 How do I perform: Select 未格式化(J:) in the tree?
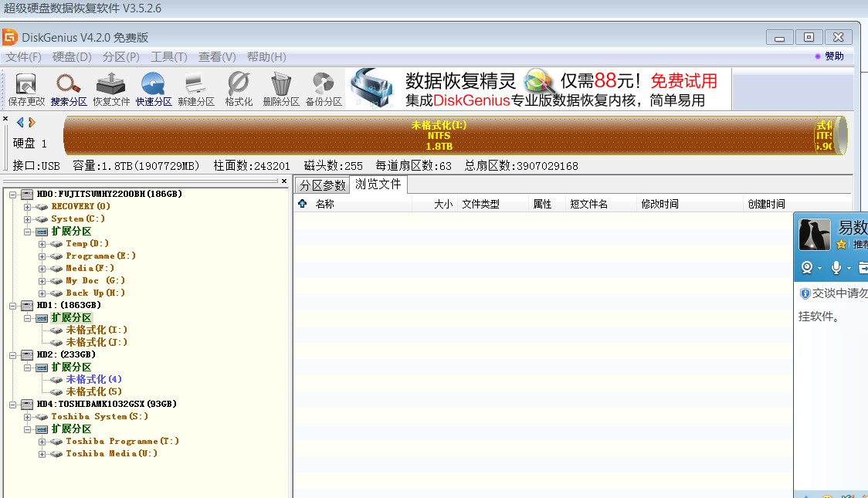[97, 342]
